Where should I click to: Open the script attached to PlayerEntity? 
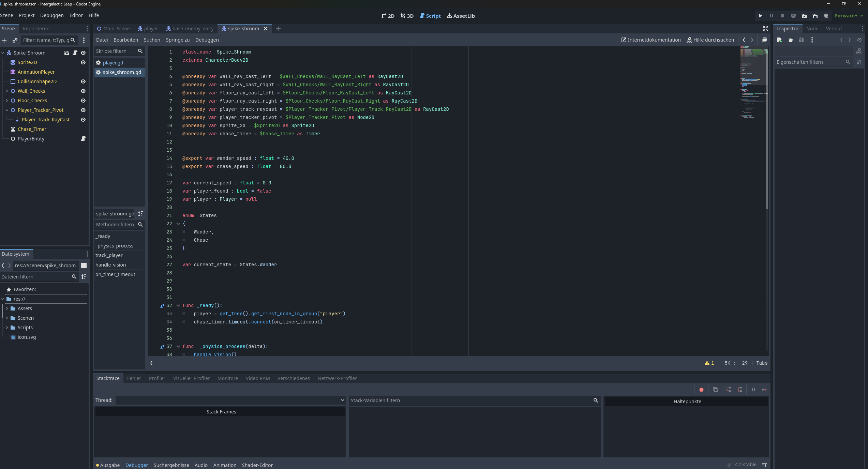coord(83,139)
